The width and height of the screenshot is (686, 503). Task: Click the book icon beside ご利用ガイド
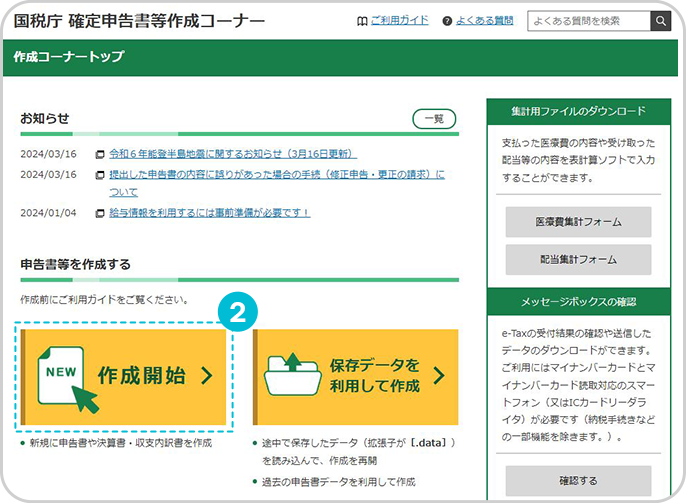(x=362, y=21)
